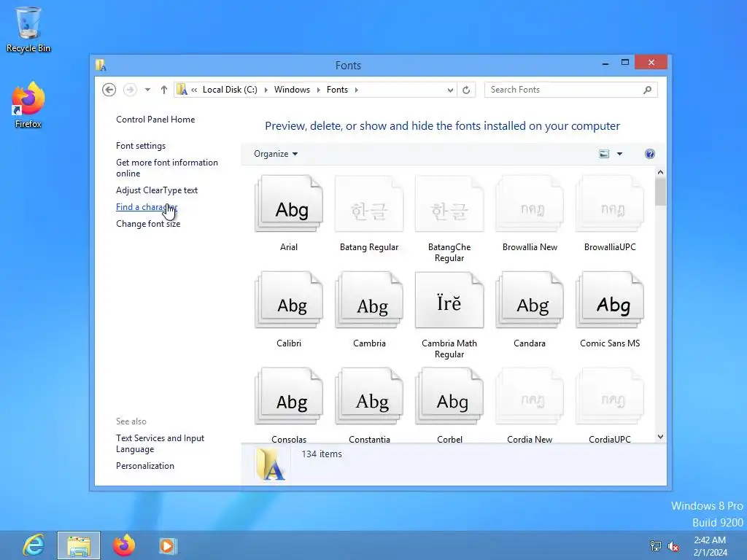This screenshot has height=560, width=747.
Task: Select the Constantia font icon
Action: [x=369, y=396]
